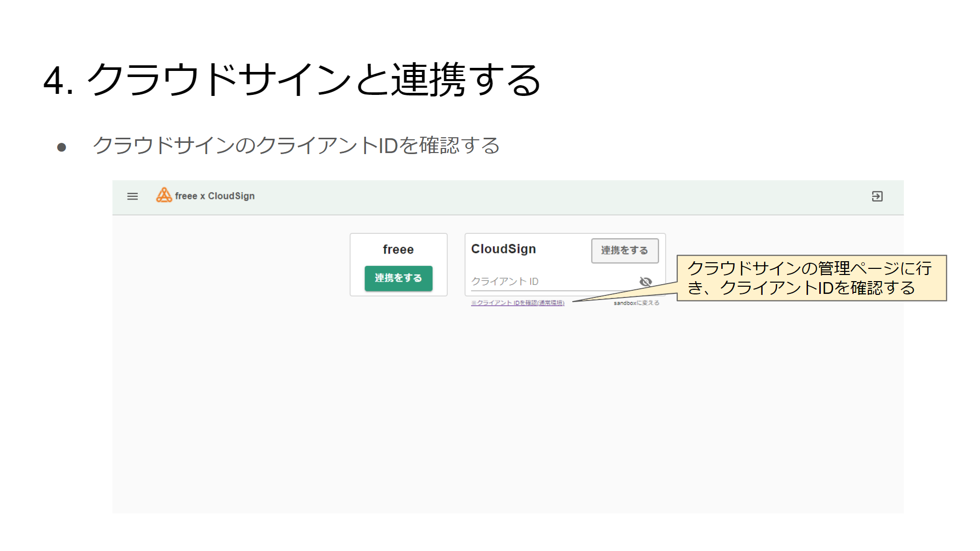This screenshot has width=980, height=551.
Task: Click the logout icon in the header
Action: [877, 196]
